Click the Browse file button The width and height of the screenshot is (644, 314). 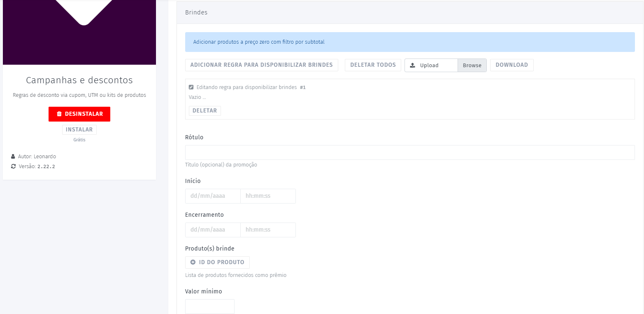coord(472,66)
